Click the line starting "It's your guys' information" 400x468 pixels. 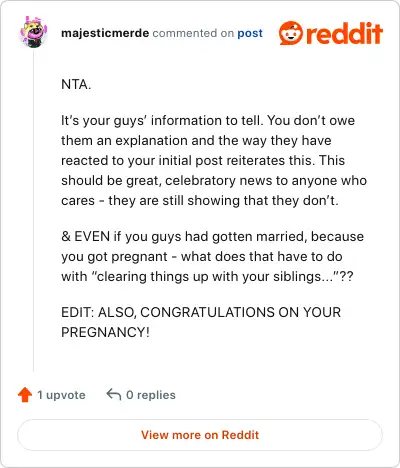[x=208, y=120]
